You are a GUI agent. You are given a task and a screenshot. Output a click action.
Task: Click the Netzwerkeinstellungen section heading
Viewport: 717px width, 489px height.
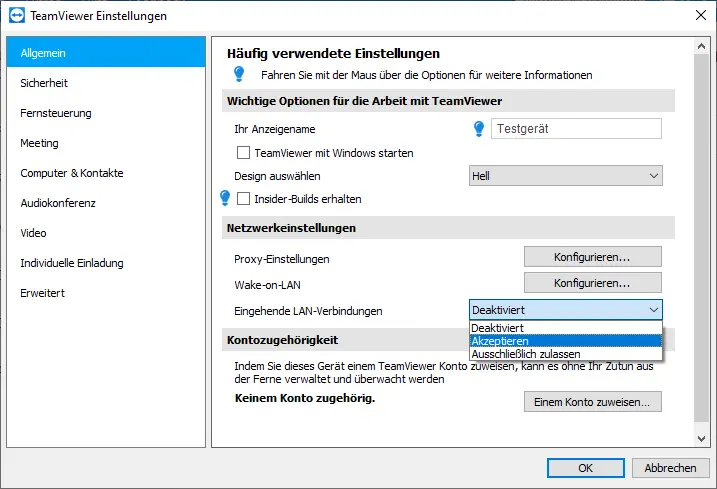click(291, 228)
